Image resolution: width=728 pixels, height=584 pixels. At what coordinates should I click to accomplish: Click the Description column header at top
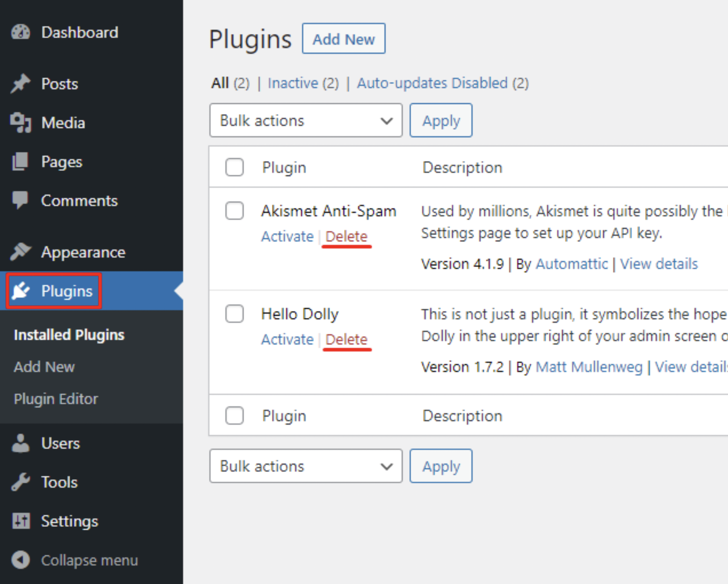(x=462, y=167)
